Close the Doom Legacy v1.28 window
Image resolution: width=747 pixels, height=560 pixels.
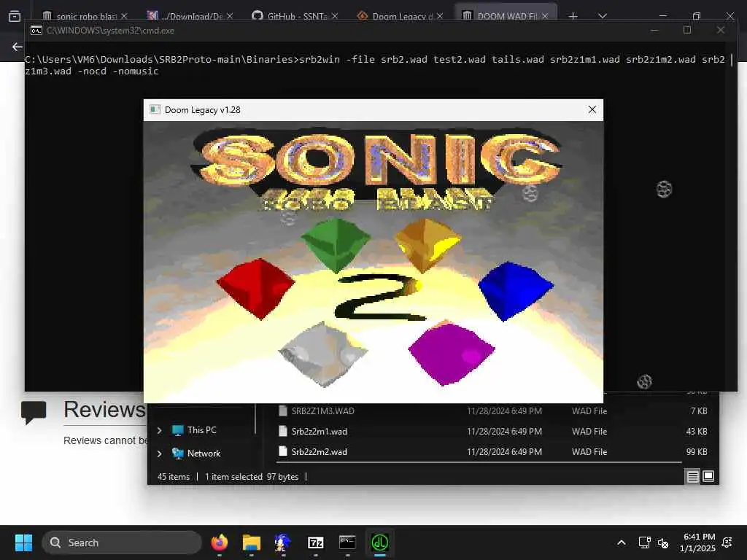point(592,109)
